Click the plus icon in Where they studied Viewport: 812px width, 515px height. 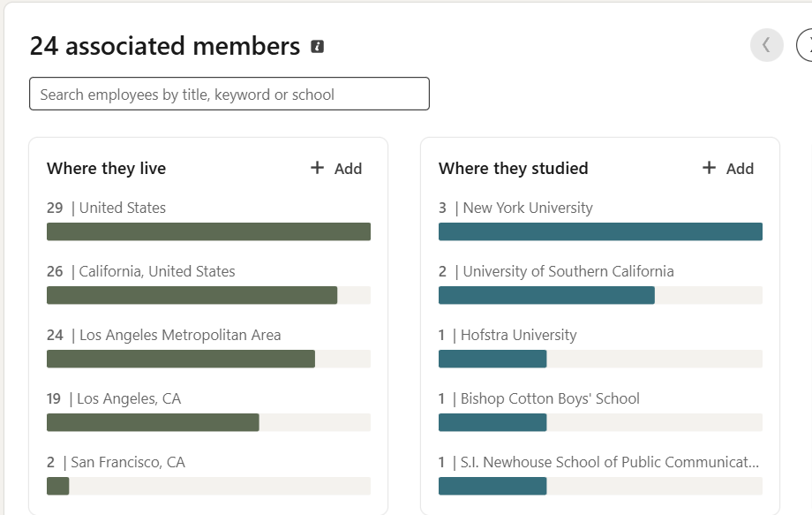[x=709, y=168]
